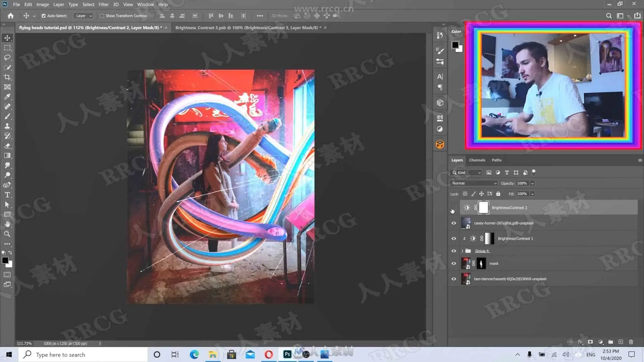The width and height of the screenshot is (644, 362).
Task: Open the Share button top right
Action: coord(637,16)
